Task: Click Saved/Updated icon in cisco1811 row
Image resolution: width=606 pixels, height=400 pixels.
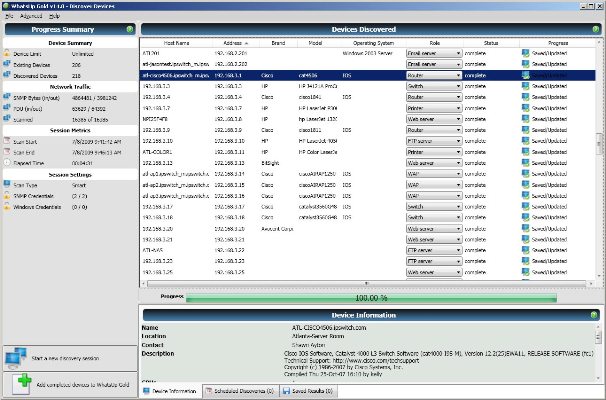Action: pyautogui.click(x=525, y=130)
